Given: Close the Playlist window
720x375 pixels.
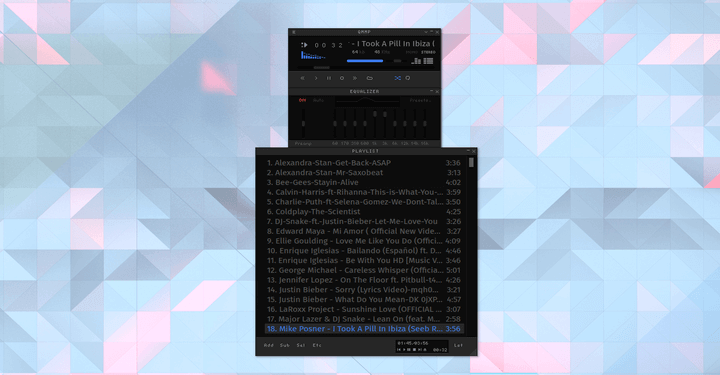Looking at the screenshot, I should coord(473,151).
